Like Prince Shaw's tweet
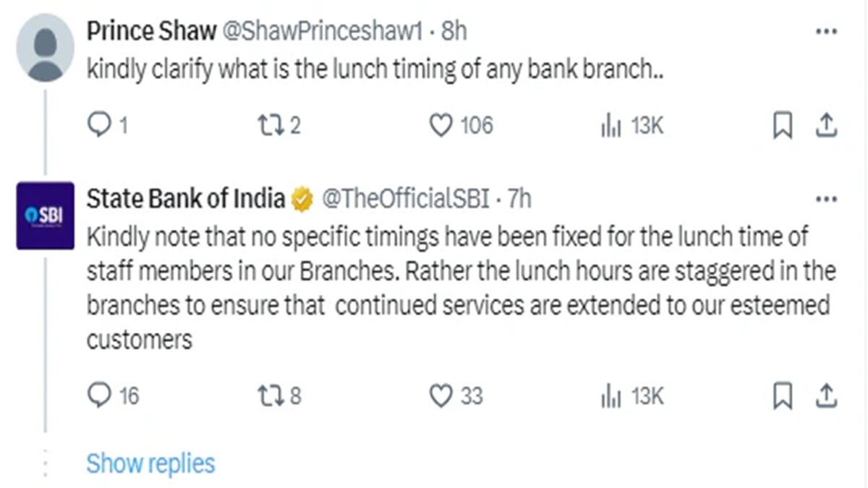This screenshot has width=868, height=488. [441, 126]
